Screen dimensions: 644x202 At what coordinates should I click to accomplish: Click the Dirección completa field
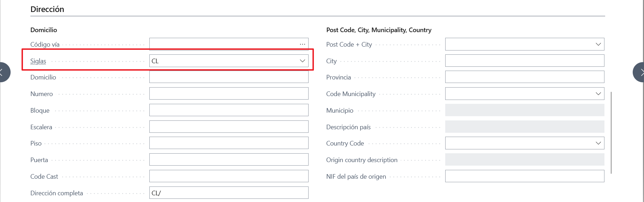[228, 193]
